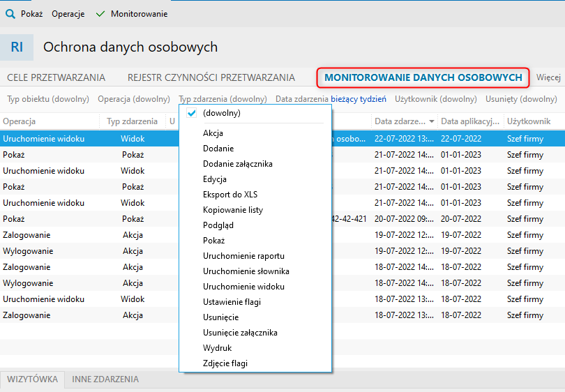Screen dimensions: 565x392
Task: Choose Uruchomienie słownika option
Action: [x=255, y=271]
